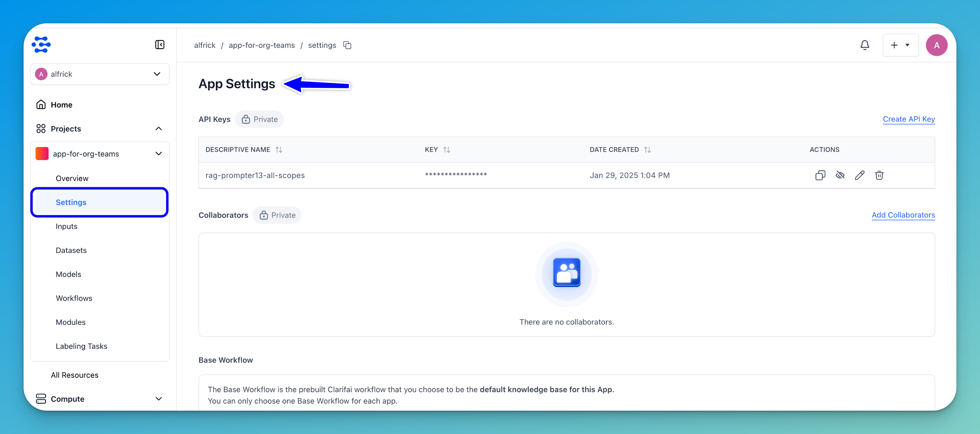Image resolution: width=980 pixels, height=434 pixels.
Task: Click alfrick in the breadcrumb
Action: 205,45
